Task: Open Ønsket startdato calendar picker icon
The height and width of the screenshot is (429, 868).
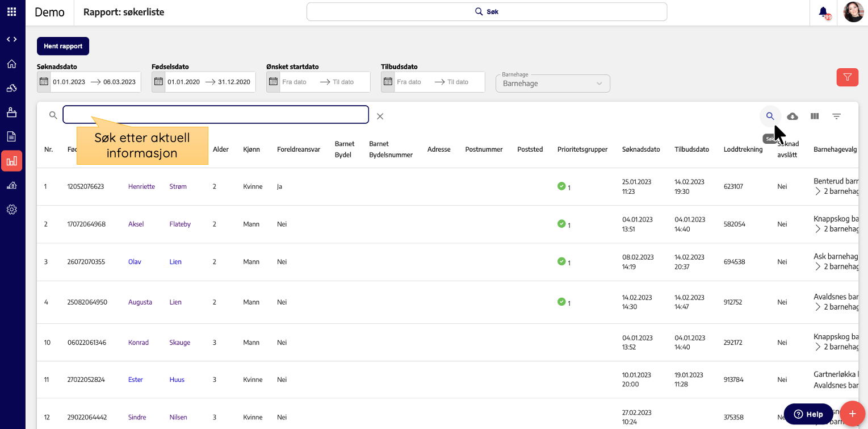Action: point(273,82)
